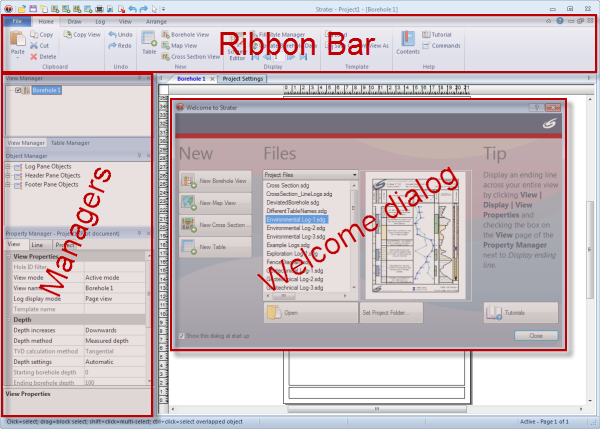
Task: Click the Depth method value Measured depth
Action: (x=114, y=341)
